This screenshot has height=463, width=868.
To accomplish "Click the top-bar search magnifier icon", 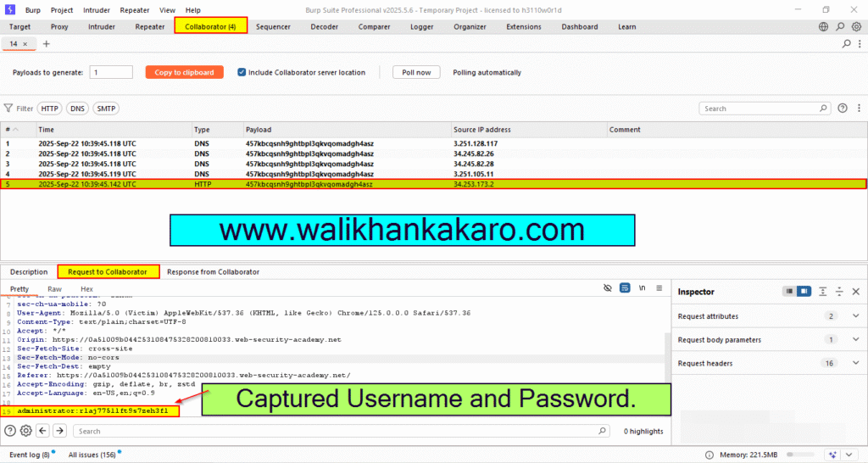I will point(840,26).
